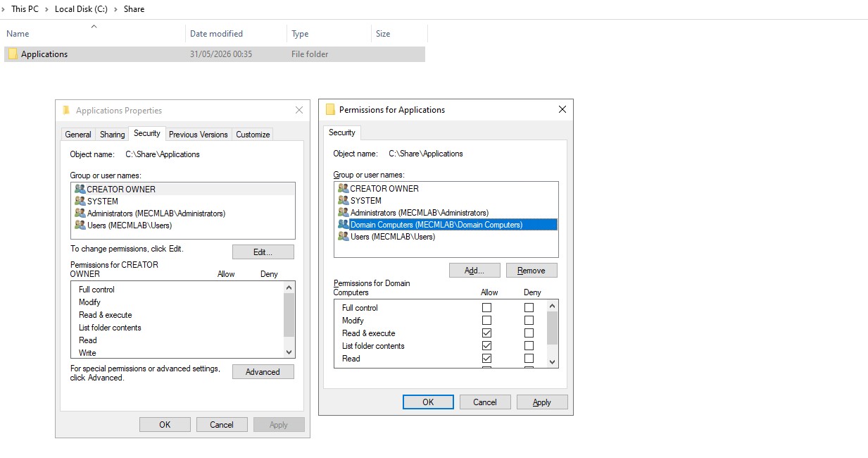Image resolution: width=868 pixels, height=458 pixels.
Task: Close the Applications Properties window
Action: pos(299,111)
